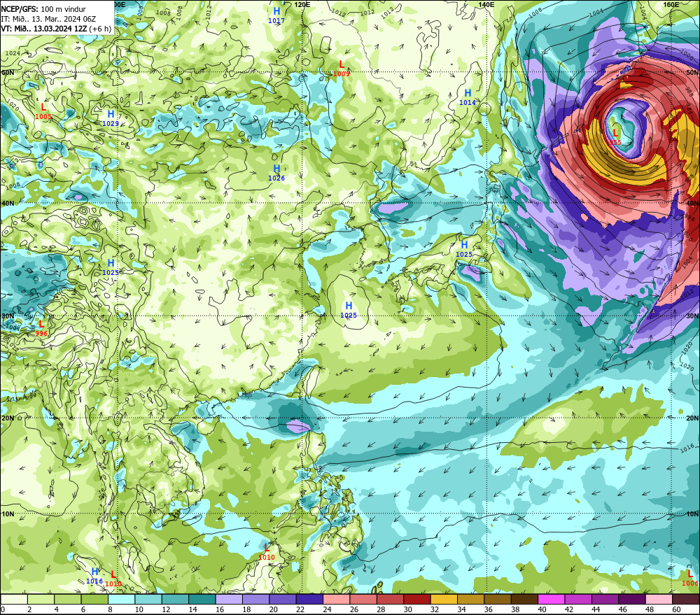Click the 140E longitude label

[486, 4]
